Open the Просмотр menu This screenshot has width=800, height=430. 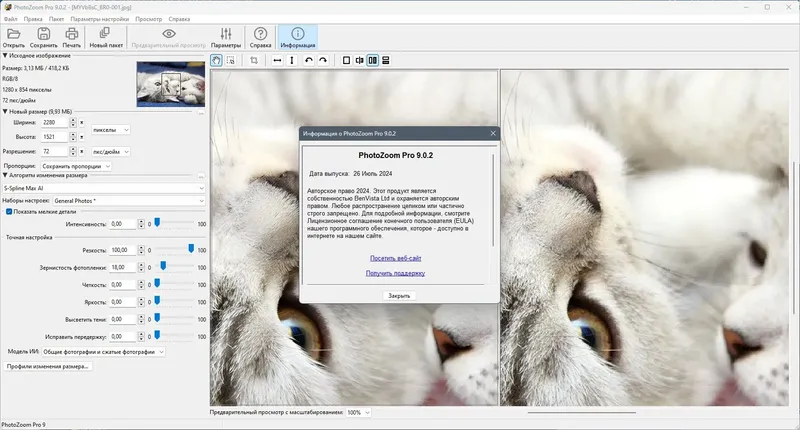pos(148,19)
